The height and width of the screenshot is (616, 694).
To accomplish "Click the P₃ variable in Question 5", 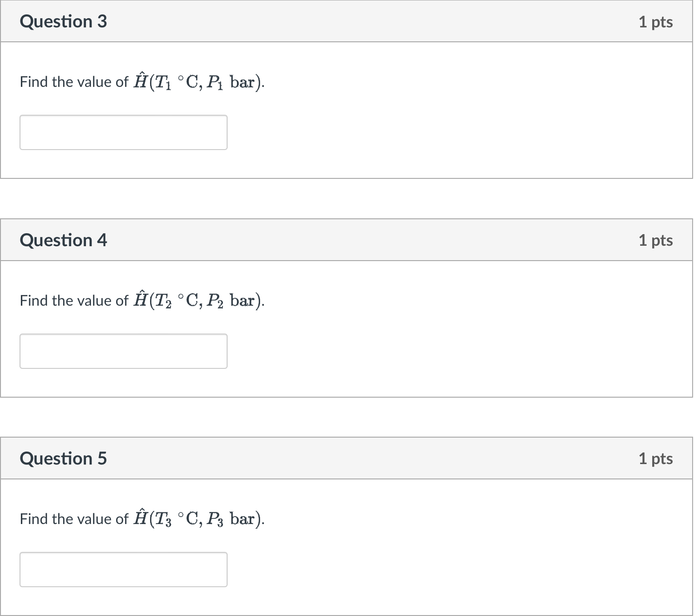I will [x=215, y=519].
